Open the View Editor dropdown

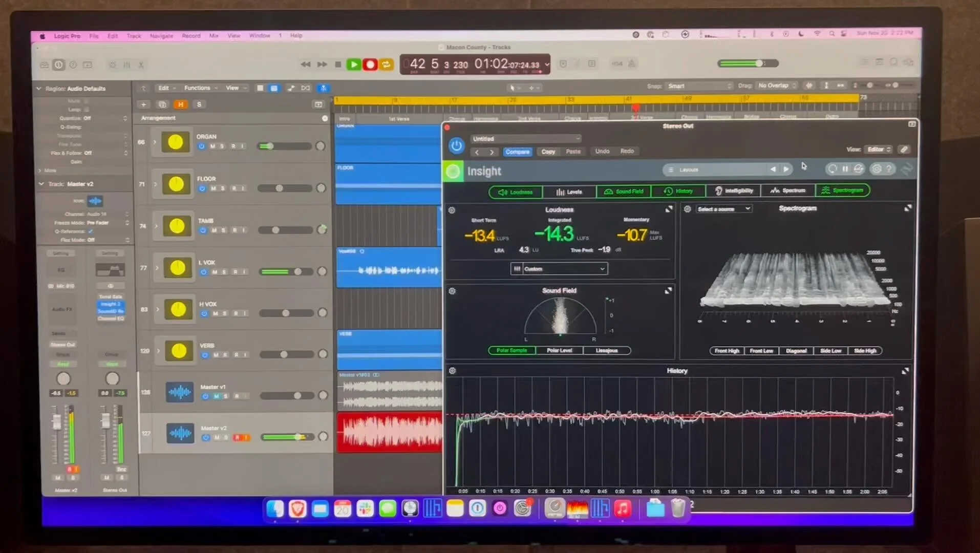(879, 150)
